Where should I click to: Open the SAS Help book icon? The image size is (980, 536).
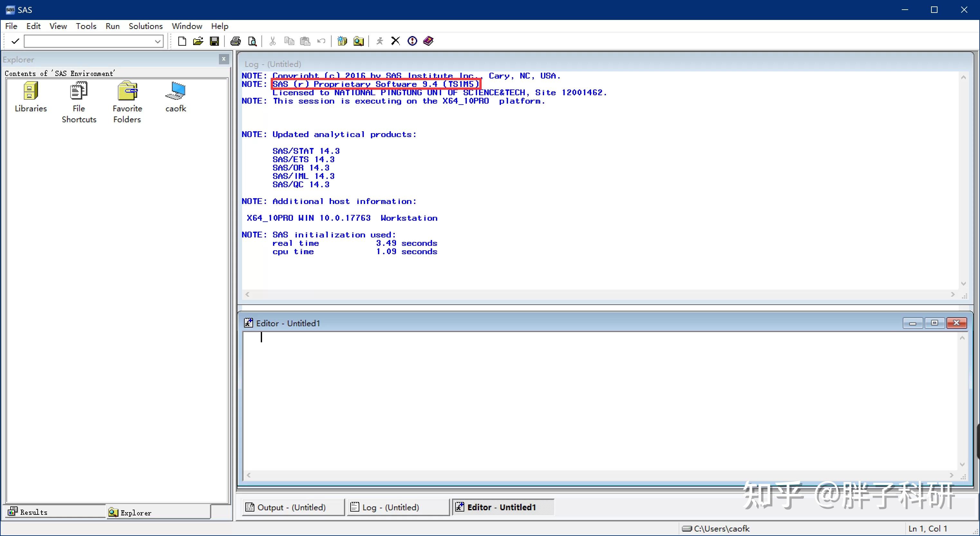[429, 41]
